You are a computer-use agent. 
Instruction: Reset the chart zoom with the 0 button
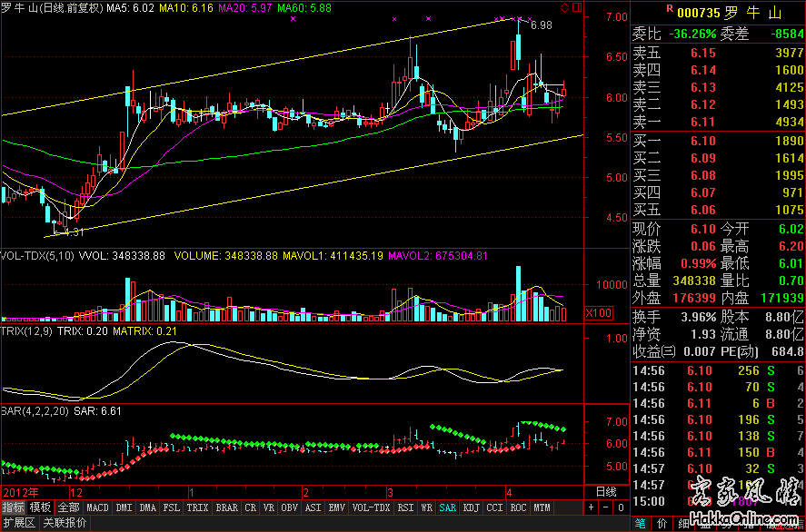[621, 507]
